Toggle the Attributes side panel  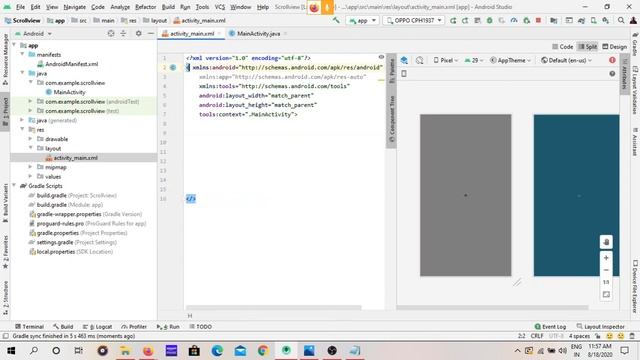[624, 73]
